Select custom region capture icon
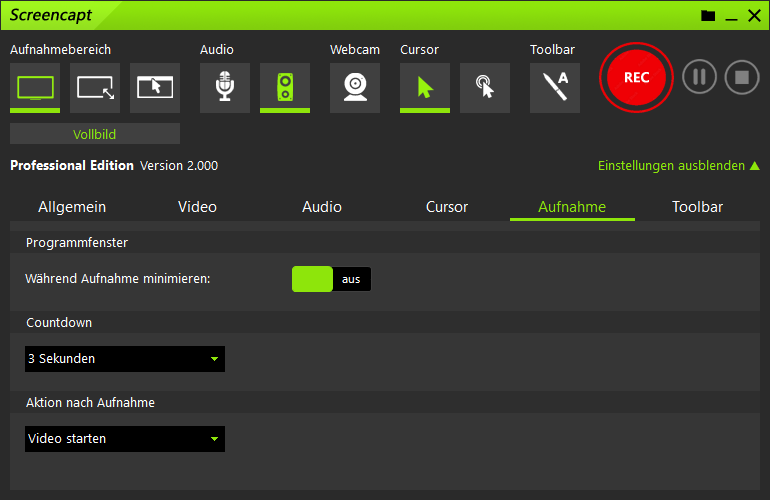This screenshot has width=770, height=500. pos(95,87)
